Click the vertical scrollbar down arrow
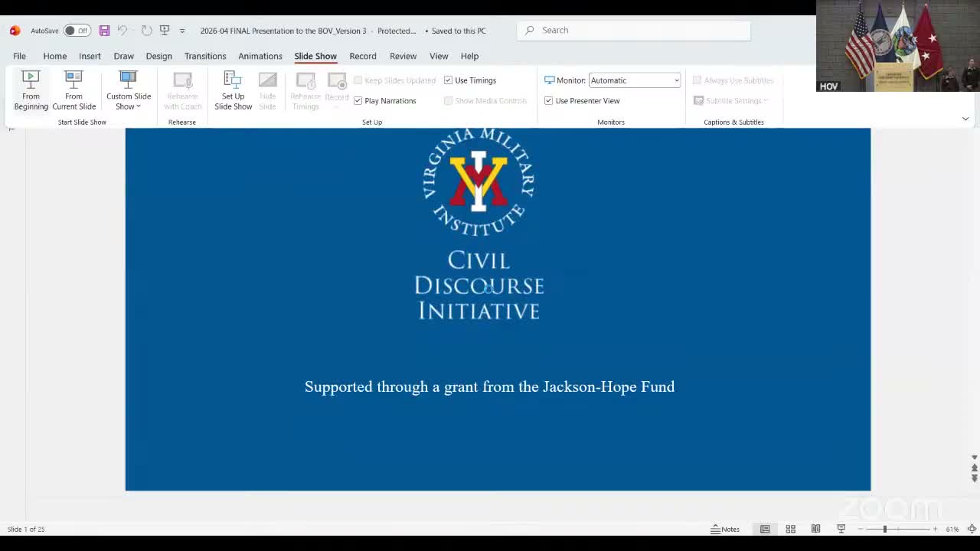980x551 pixels. pyautogui.click(x=974, y=458)
